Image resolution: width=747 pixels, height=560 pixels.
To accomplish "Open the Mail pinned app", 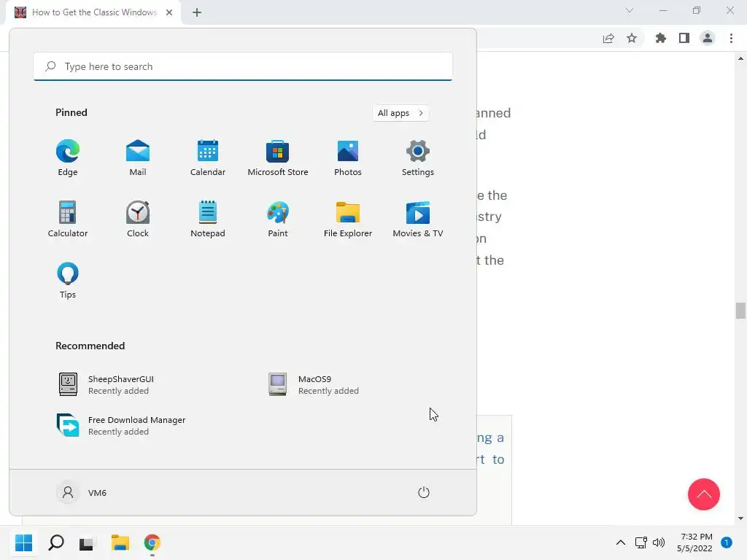I will coord(138,158).
